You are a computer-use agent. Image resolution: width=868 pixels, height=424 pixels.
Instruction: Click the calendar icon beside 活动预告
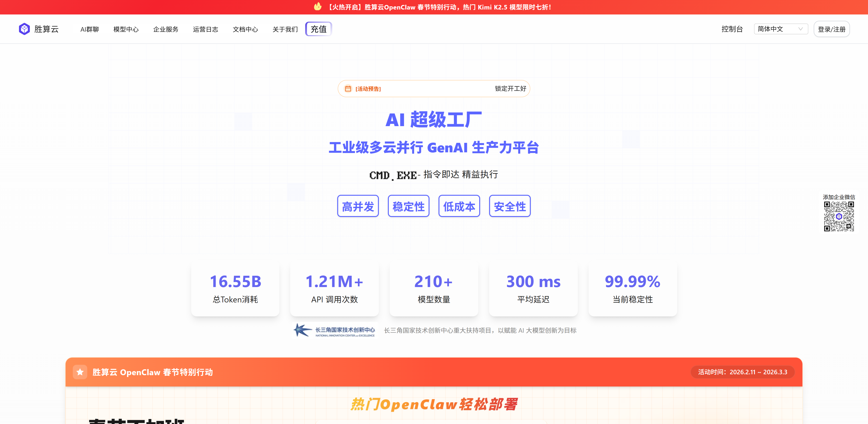pos(348,89)
